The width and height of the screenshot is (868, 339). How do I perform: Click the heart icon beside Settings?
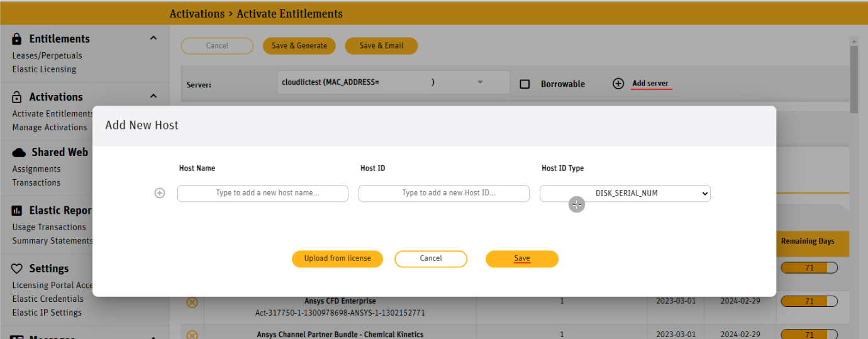17,269
